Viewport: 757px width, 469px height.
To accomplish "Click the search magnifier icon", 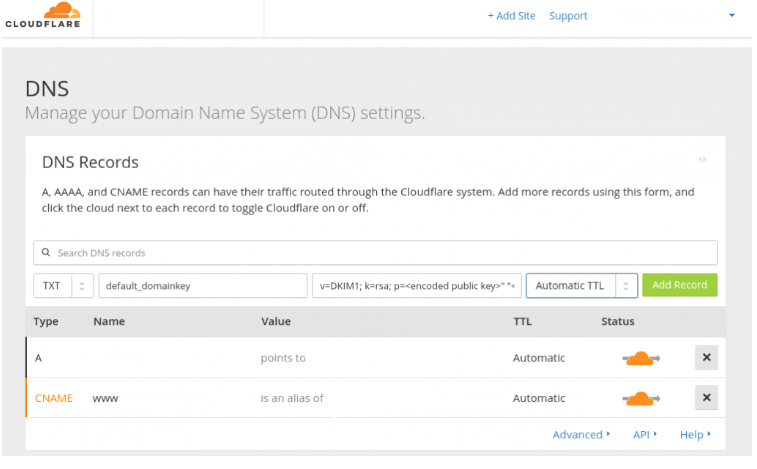I will [x=46, y=252].
